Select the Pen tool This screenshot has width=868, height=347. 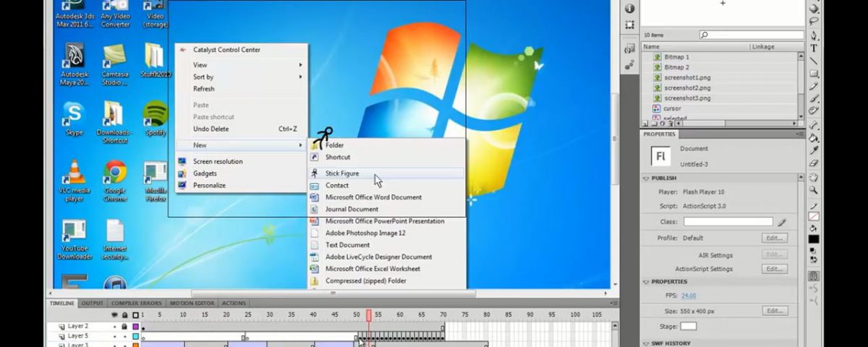[x=813, y=35]
